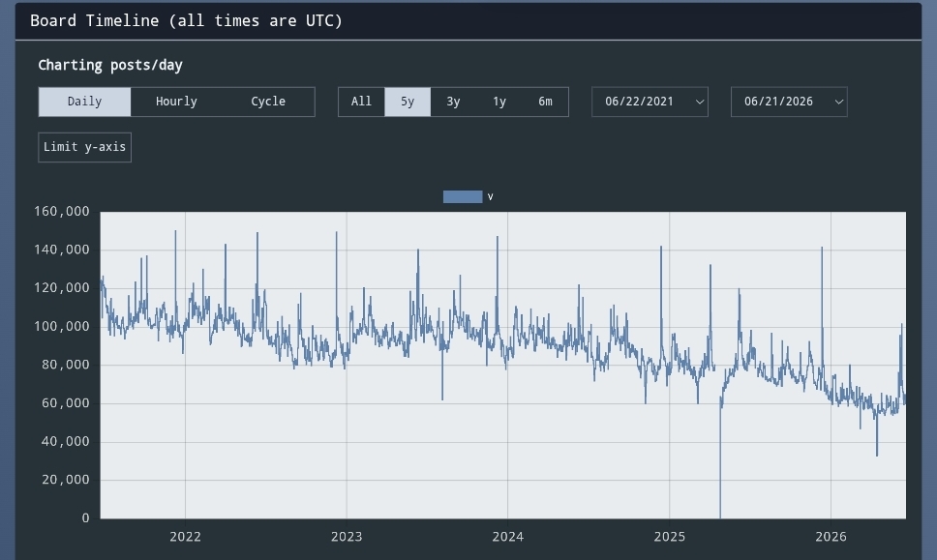Click the 140,000 y-axis label
937x560 pixels.
pos(62,250)
